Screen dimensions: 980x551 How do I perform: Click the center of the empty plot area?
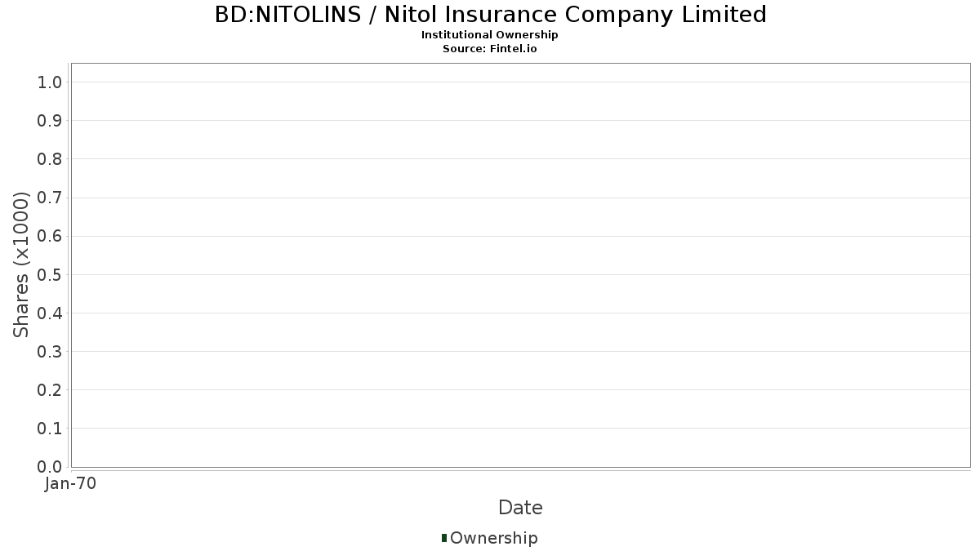point(520,264)
